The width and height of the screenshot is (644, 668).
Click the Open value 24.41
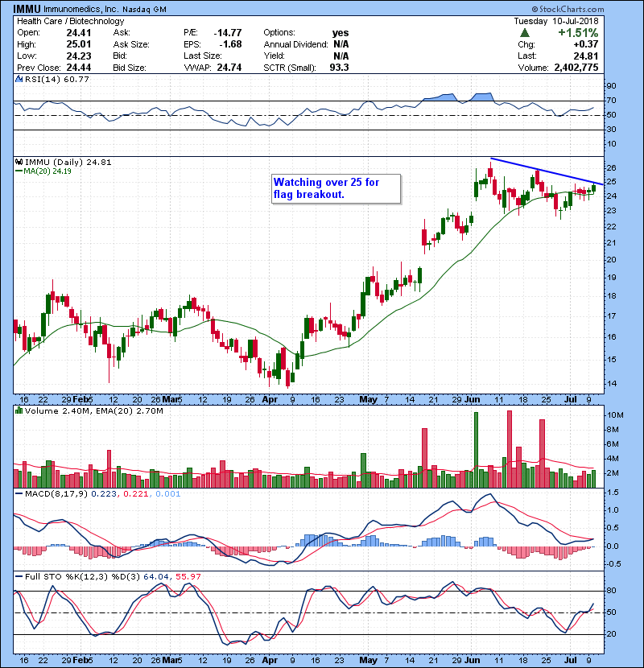(78, 32)
